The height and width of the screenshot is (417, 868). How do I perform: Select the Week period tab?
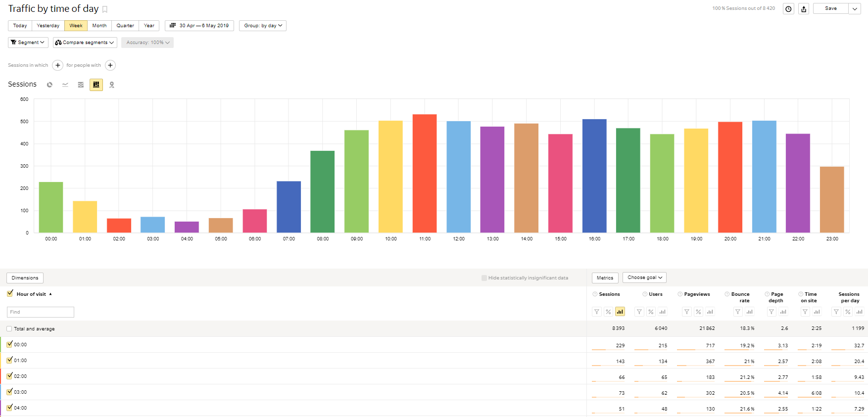coord(76,26)
